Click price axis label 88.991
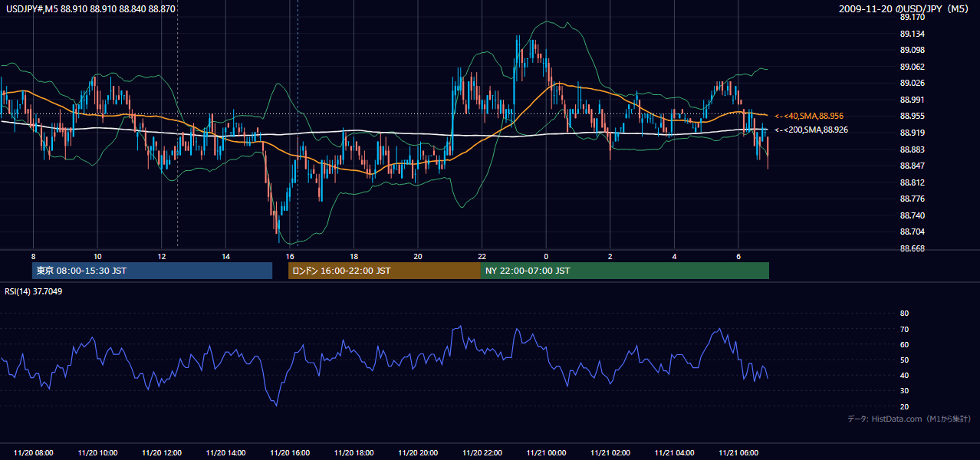The width and height of the screenshot is (980, 460). click(x=912, y=100)
